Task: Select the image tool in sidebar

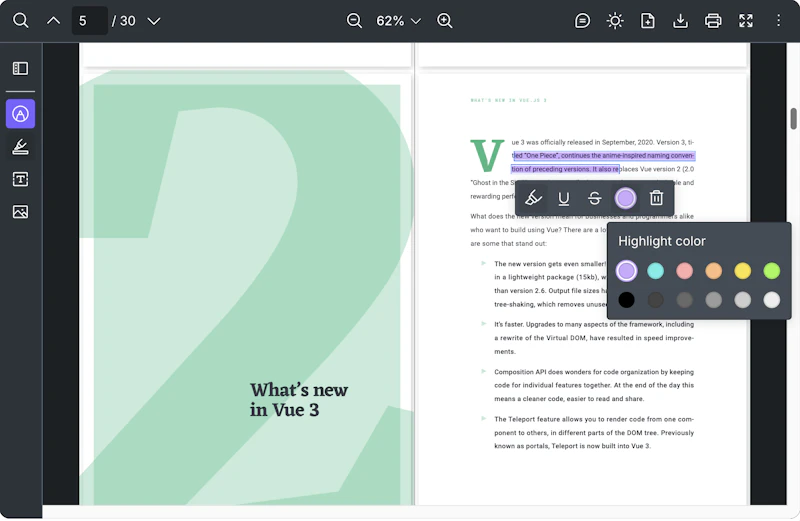Action: 20,212
